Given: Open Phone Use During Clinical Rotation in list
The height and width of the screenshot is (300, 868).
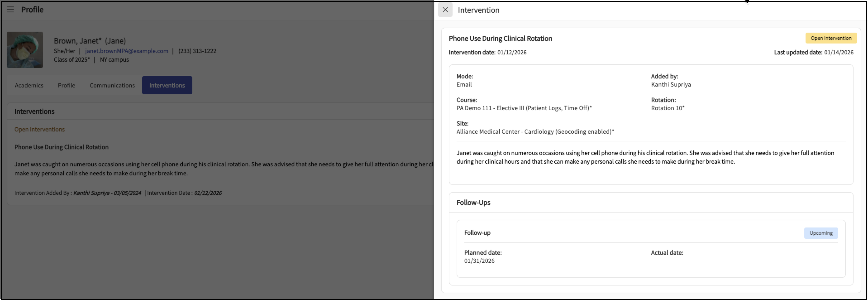Looking at the screenshot, I should (61, 147).
